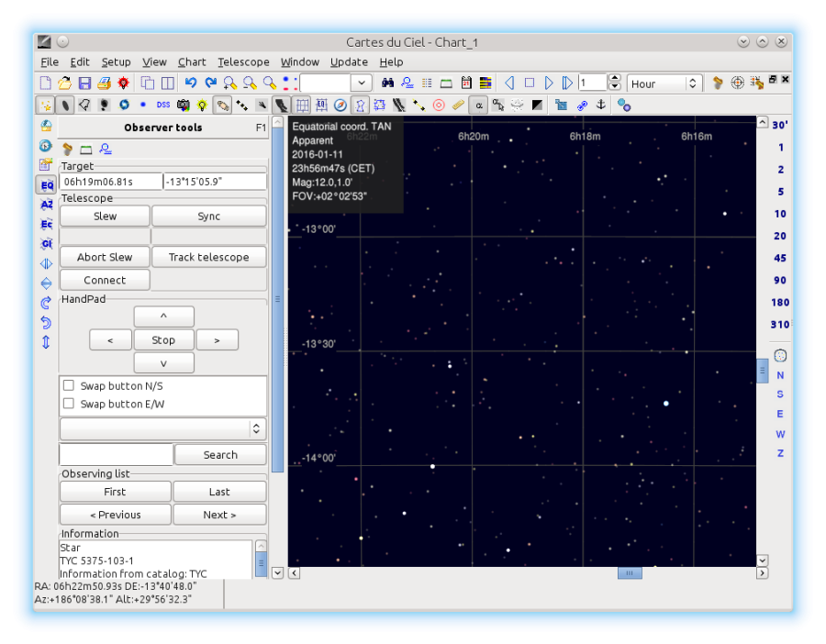Print the chart with the printer icon
This screenshot has width=826, height=644.
point(105,83)
